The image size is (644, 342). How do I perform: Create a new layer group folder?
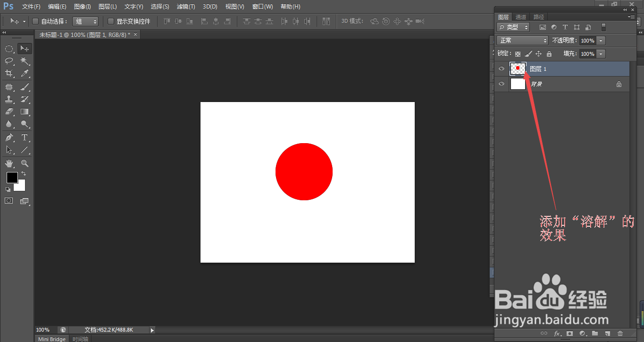point(595,333)
